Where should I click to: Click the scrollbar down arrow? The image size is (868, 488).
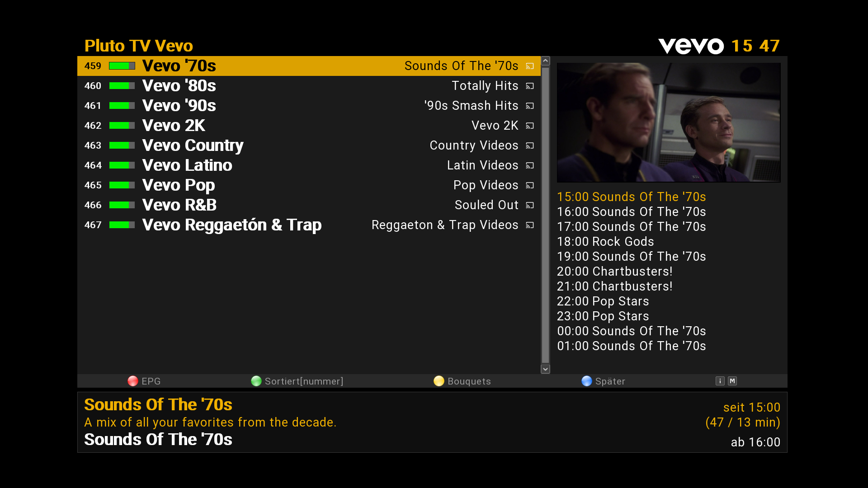point(546,369)
